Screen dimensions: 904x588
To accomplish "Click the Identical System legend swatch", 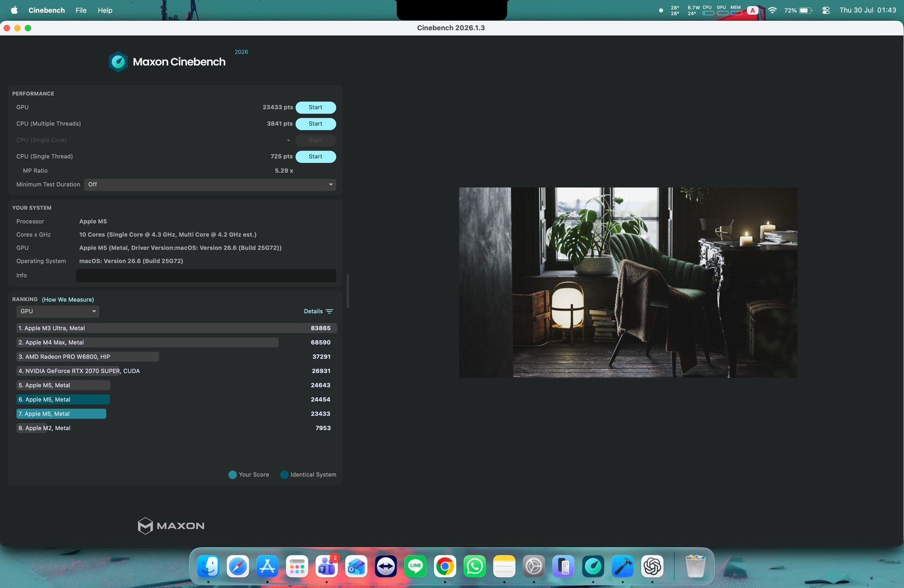I will (x=284, y=475).
